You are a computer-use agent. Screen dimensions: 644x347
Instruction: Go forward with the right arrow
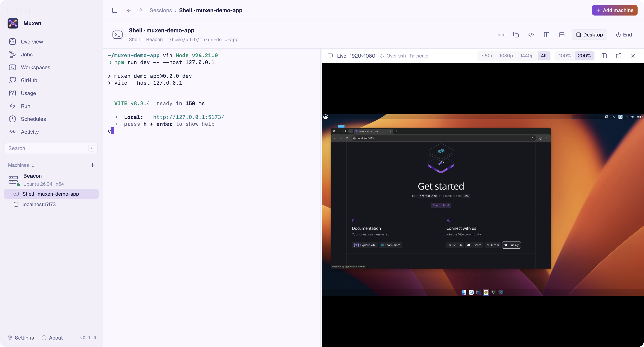pos(140,10)
